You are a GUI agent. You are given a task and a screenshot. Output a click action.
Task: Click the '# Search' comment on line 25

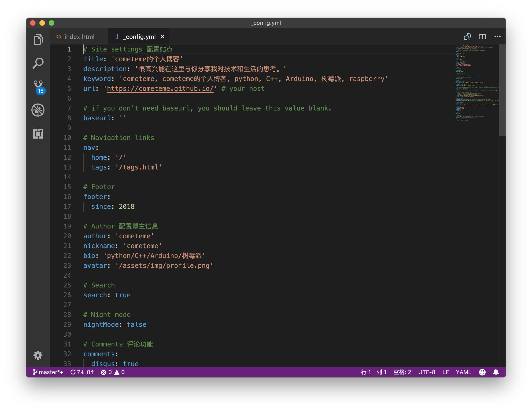(x=99, y=285)
